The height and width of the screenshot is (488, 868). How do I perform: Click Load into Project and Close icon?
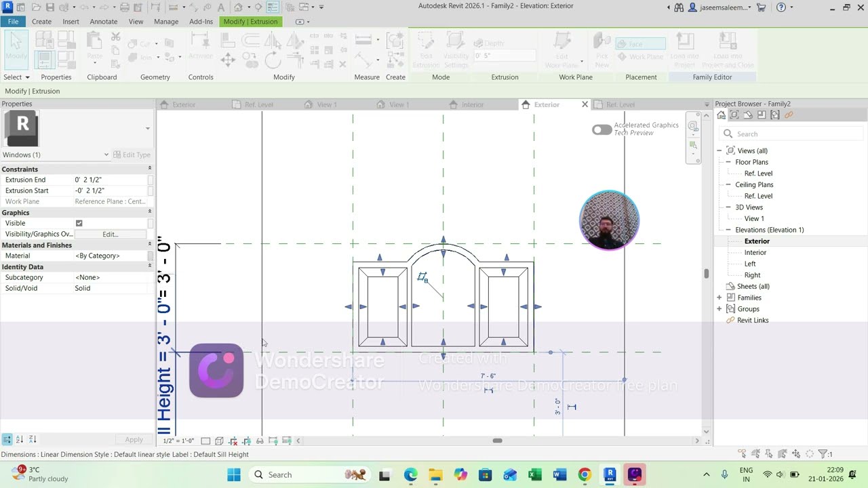click(x=728, y=49)
